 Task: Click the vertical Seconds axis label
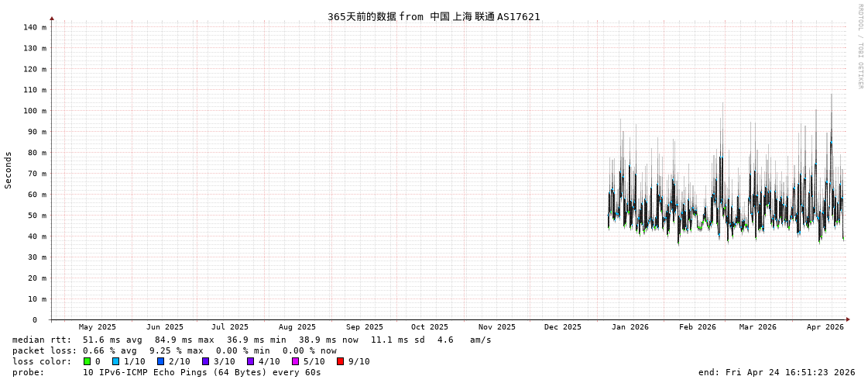[9, 170]
